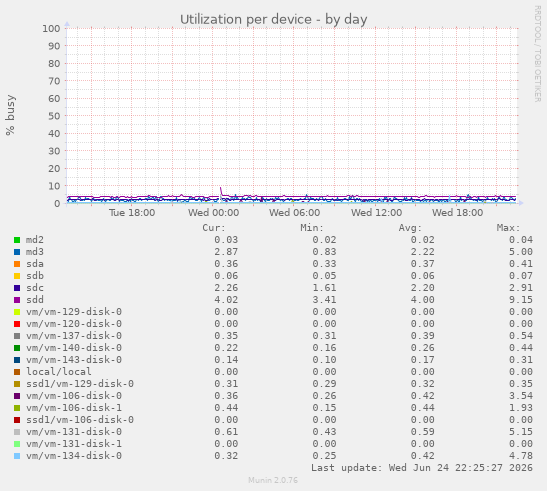This screenshot has height=491, width=547.
Task: Click the sdd legend label
Action: click(35, 300)
